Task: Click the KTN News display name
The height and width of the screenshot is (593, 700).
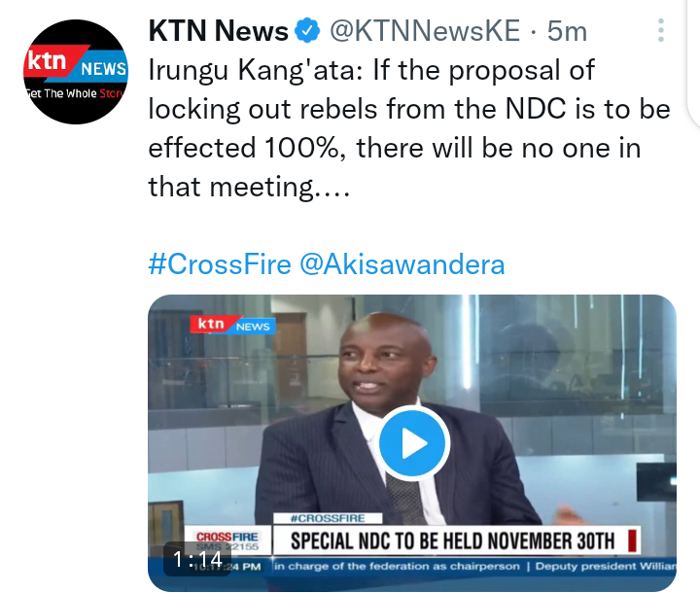Action: click(219, 31)
